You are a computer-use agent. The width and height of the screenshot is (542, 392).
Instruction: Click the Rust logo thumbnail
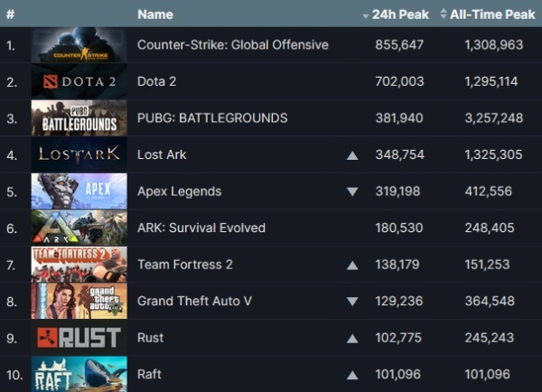79,338
